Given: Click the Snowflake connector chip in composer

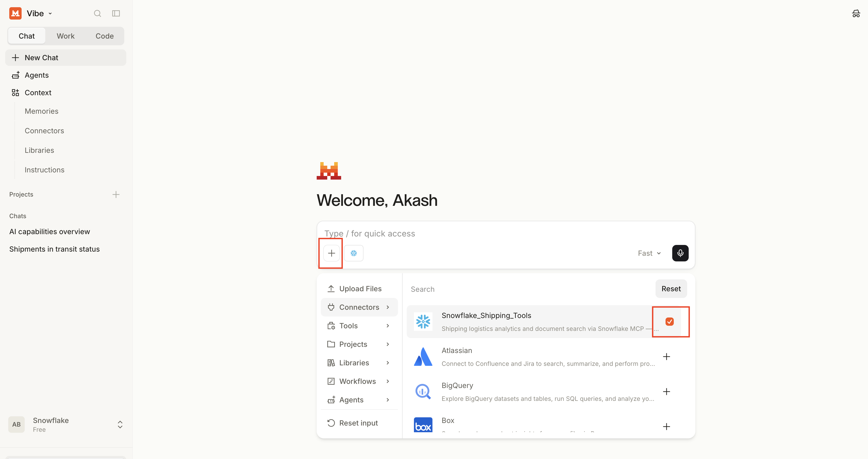Looking at the screenshot, I should coord(353,253).
